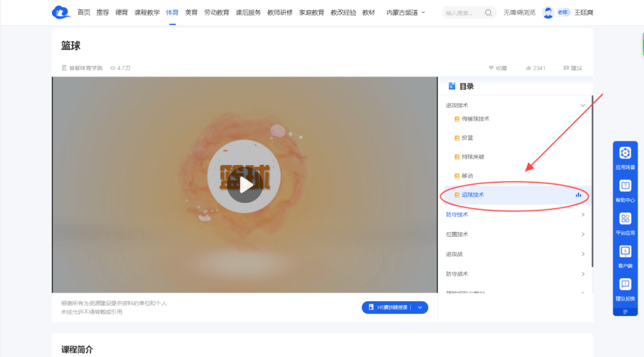
Task: Open the 家庭教育 navigation item
Action: coord(312,13)
